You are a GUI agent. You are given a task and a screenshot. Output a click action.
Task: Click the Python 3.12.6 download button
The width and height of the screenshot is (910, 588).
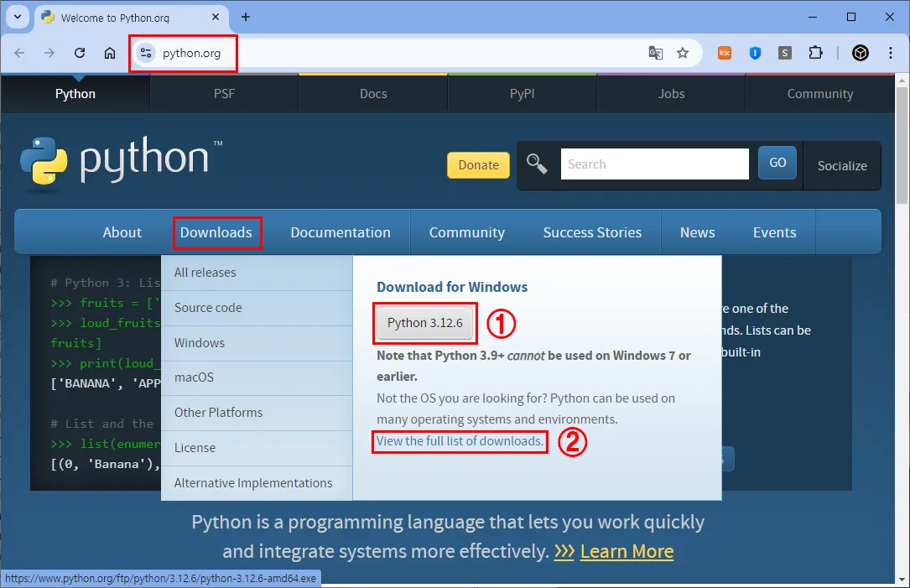point(425,323)
